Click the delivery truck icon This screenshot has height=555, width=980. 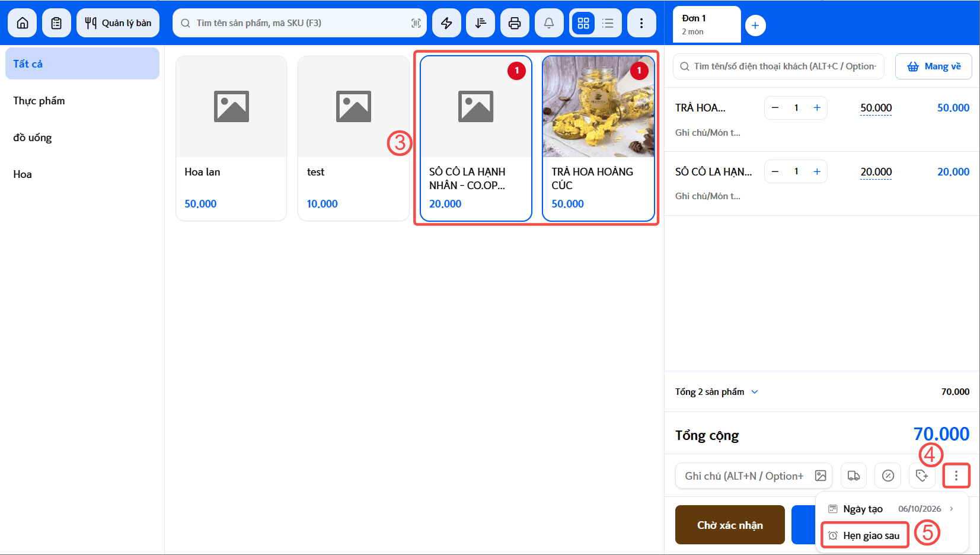854,476
